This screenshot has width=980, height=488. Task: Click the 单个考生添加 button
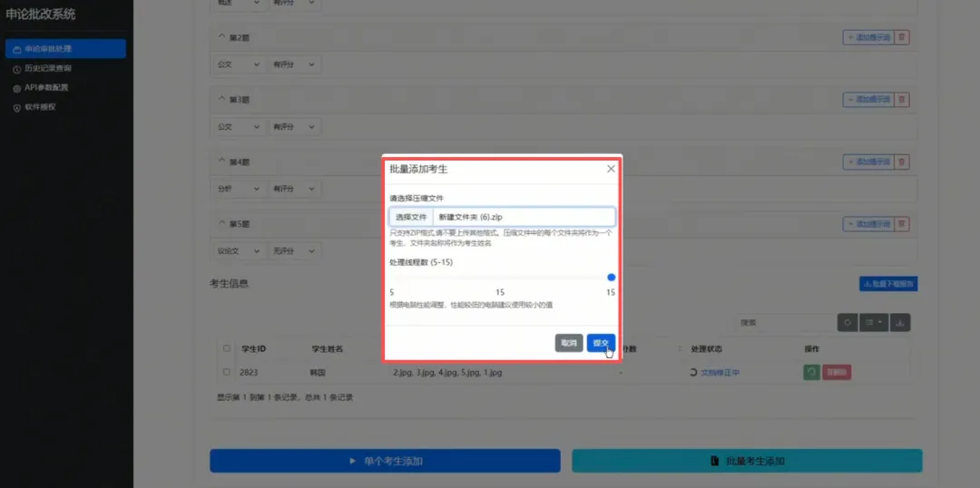point(385,461)
